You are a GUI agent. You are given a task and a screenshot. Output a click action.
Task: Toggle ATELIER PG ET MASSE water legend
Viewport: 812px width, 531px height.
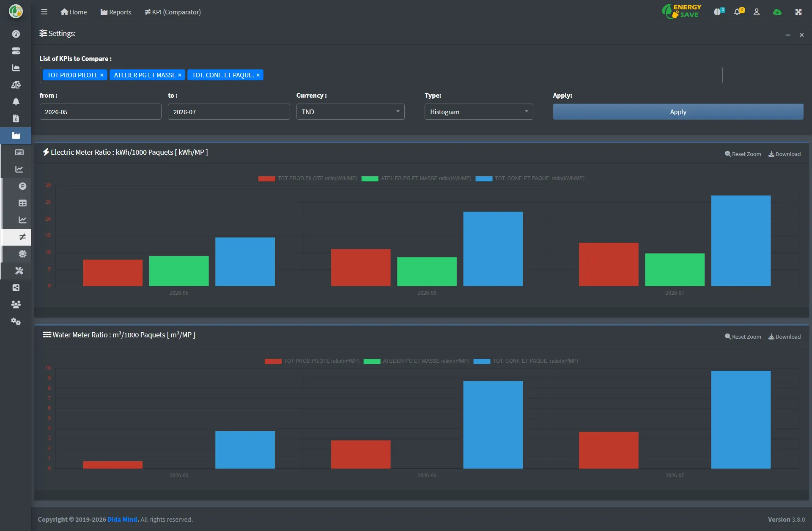pyautogui.click(x=416, y=361)
